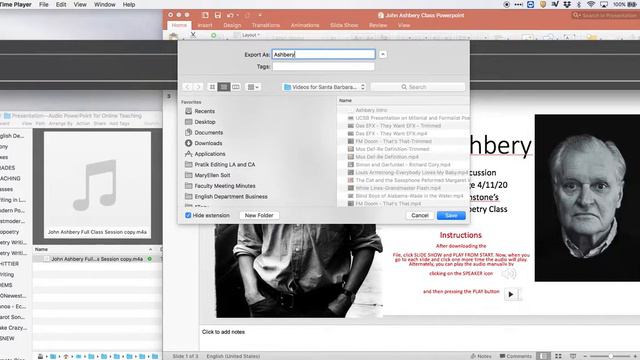Go back in the save dialog
640x360 pixels.
187,87
